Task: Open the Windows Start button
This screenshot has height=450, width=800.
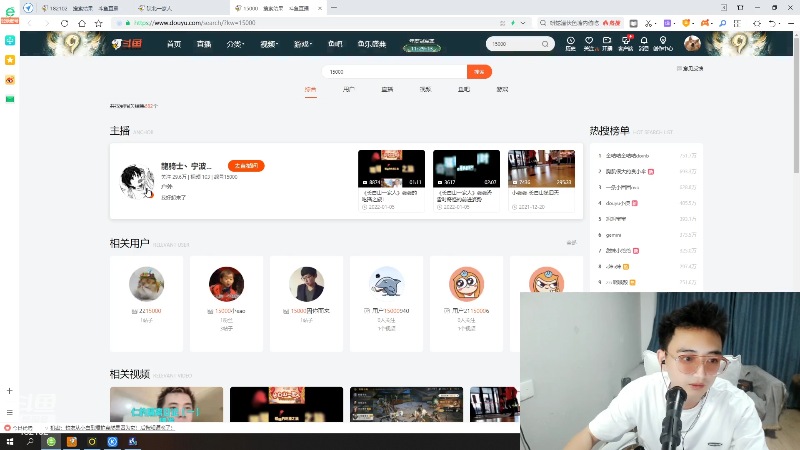Action: (10, 442)
